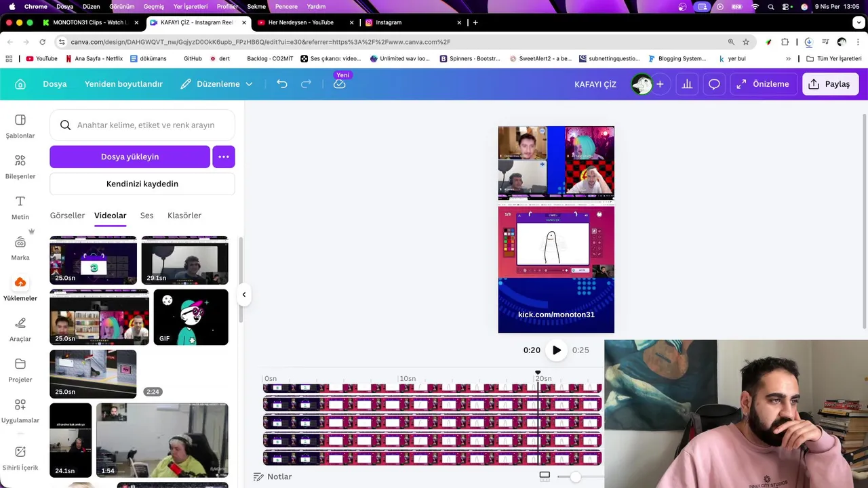Screen dimensions: 868x488
Task: Click the Chrome address bar
Action: point(393,41)
